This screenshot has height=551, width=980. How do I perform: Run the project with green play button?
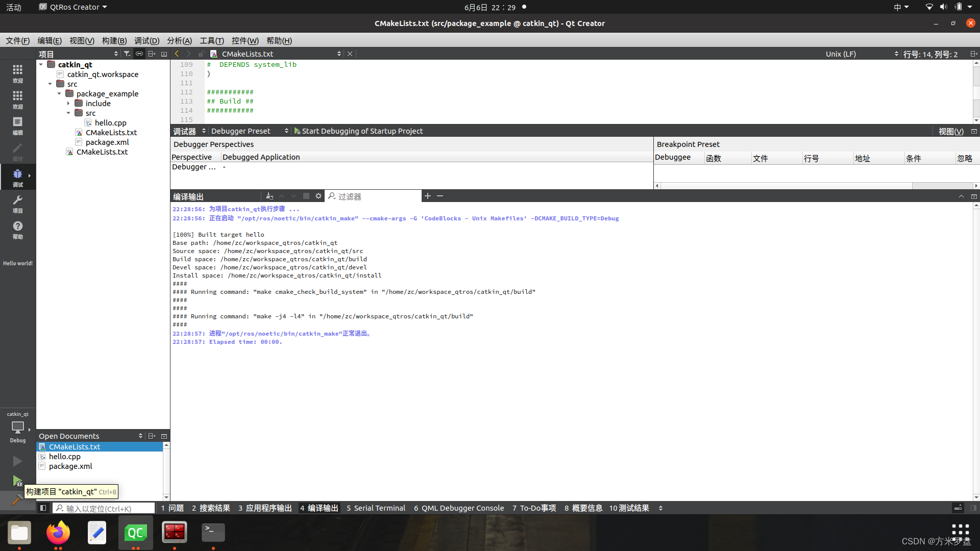pos(17,461)
